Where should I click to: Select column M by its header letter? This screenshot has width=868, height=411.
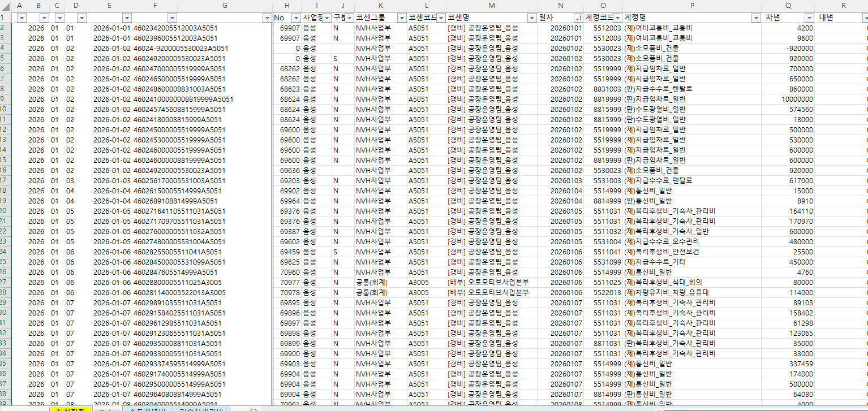coord(491,6)
